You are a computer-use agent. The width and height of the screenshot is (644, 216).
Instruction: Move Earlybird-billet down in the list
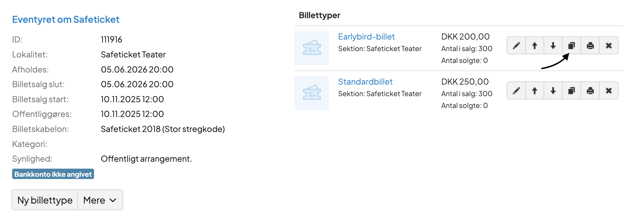pyautogui.click(x=553, y=46)
